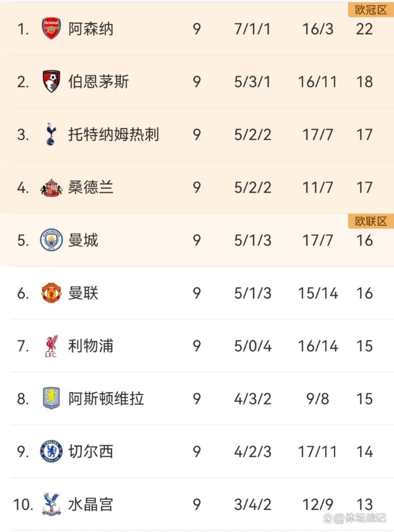Select the Sunderland club badge
394x532 pixels.
[x=51, y=187]
